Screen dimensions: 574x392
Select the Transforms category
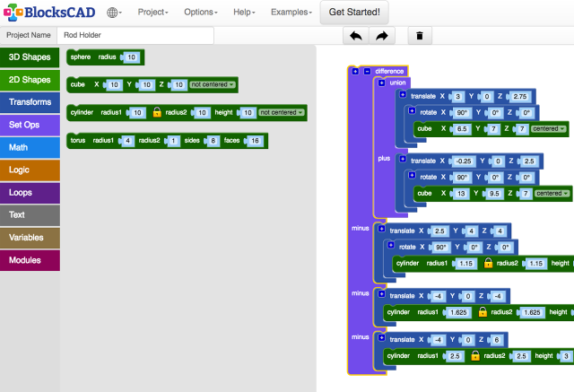click(30, 102)
